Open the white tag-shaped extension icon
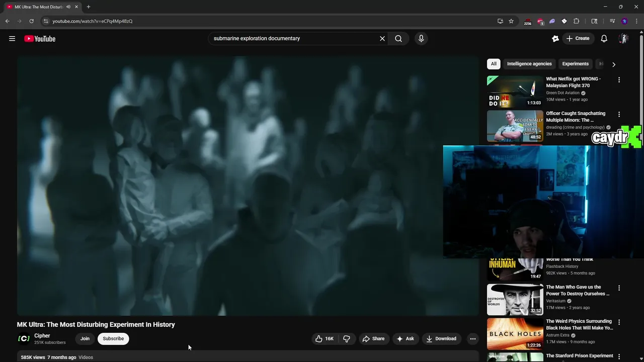 (565, 21)
